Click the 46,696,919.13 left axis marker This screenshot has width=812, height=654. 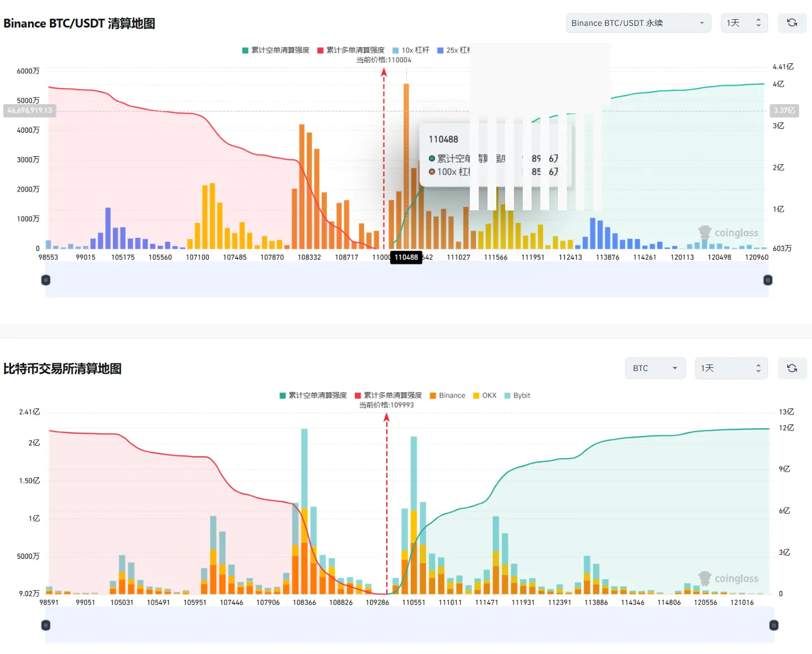pyautogui.click(x=30, y=111)
